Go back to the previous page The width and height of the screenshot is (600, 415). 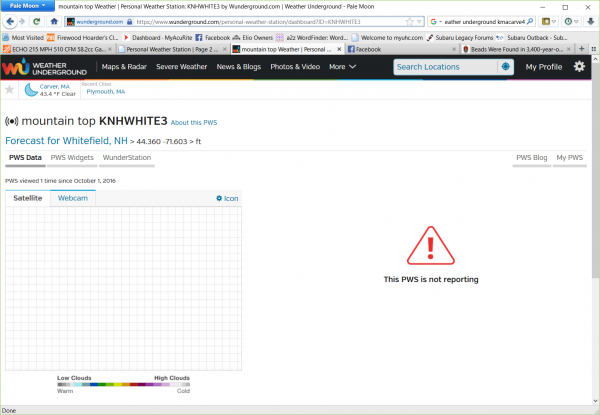10,21
